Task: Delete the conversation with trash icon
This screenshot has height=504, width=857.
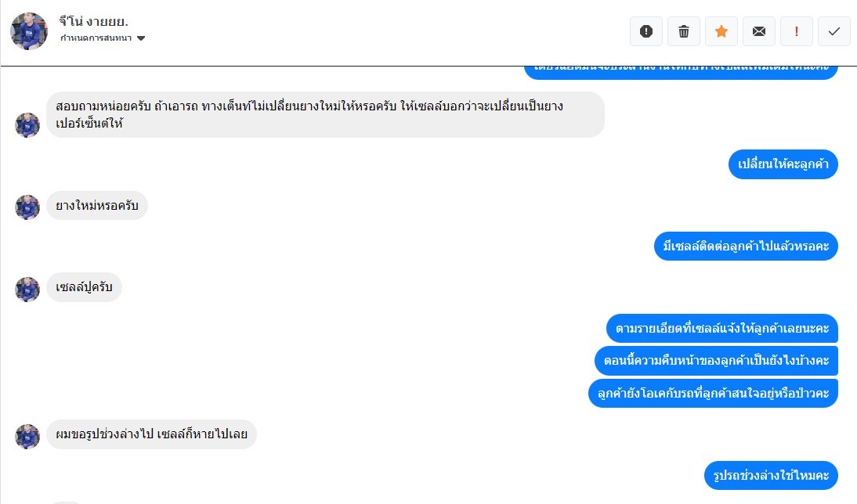Action: point(684,31)
